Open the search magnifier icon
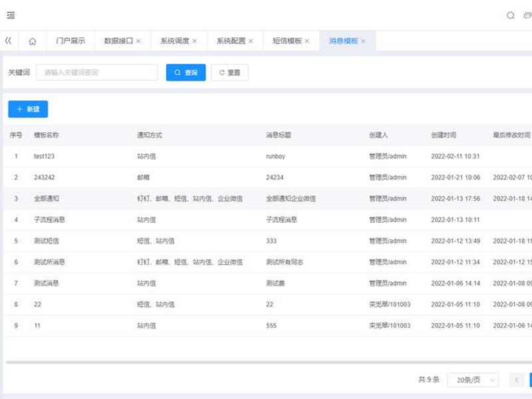This screenshot has width=532, height=399. [x=510, y=15]
